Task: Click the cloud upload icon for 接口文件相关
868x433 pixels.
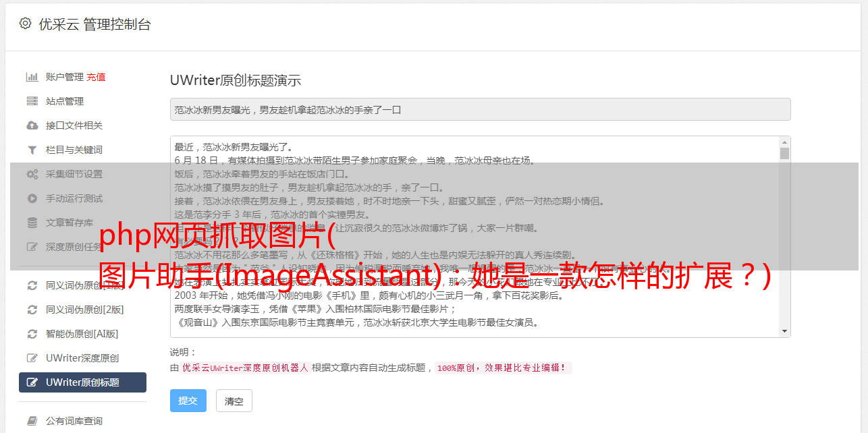Action: pos(32,125)
